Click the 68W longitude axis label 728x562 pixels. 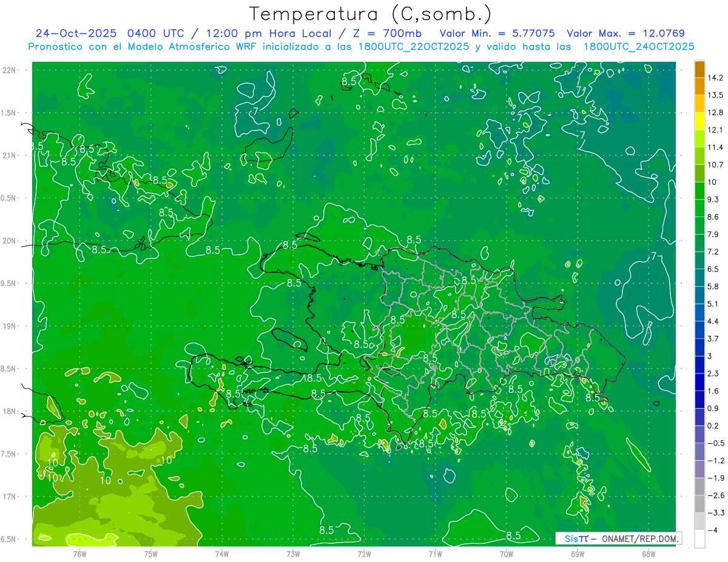648,554
